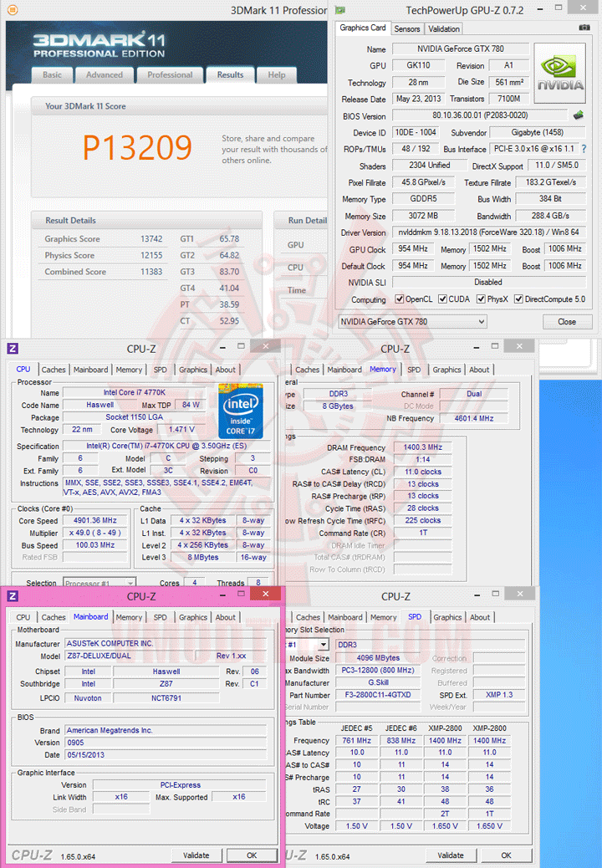Open the Validation tab in GPU-Z
This screenshot has height=868, width=602.
pyautogui.click(x=444, y=28)
